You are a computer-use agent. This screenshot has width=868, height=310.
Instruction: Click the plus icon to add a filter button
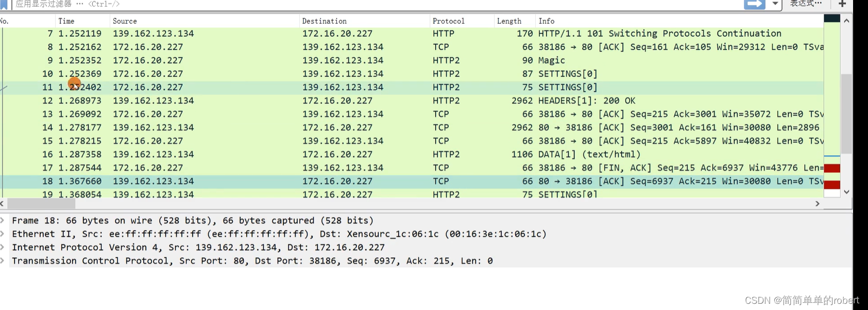coord(842,4)
